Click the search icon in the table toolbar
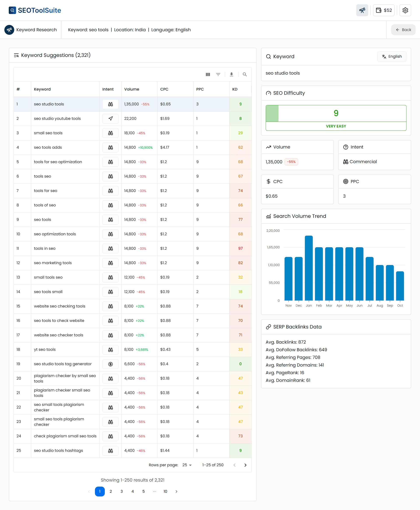 click(245, 74)
